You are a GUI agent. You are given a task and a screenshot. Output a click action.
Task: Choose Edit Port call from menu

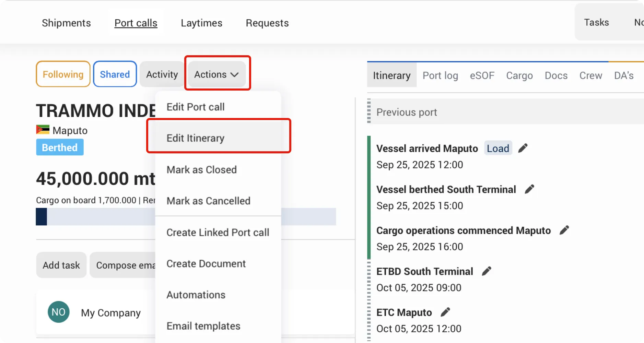[x=218, y=107]
